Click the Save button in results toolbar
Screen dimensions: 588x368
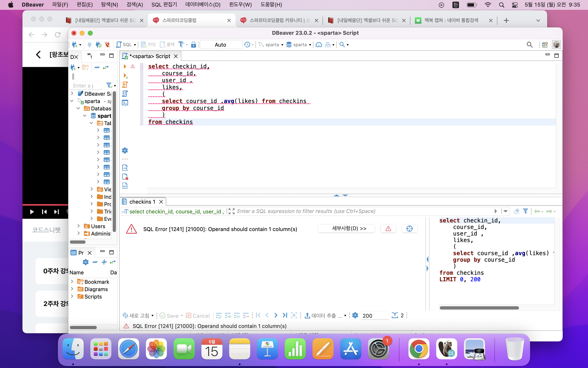click(x=169, y=315)
